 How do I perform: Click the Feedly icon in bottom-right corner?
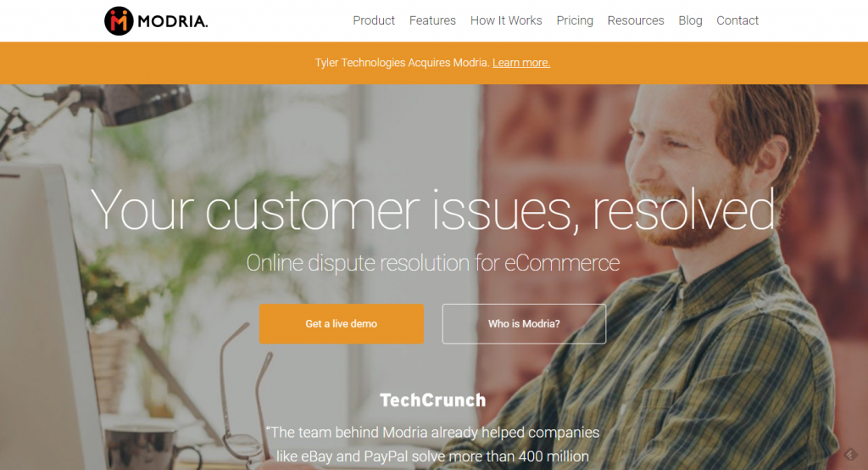click(850, 455)
